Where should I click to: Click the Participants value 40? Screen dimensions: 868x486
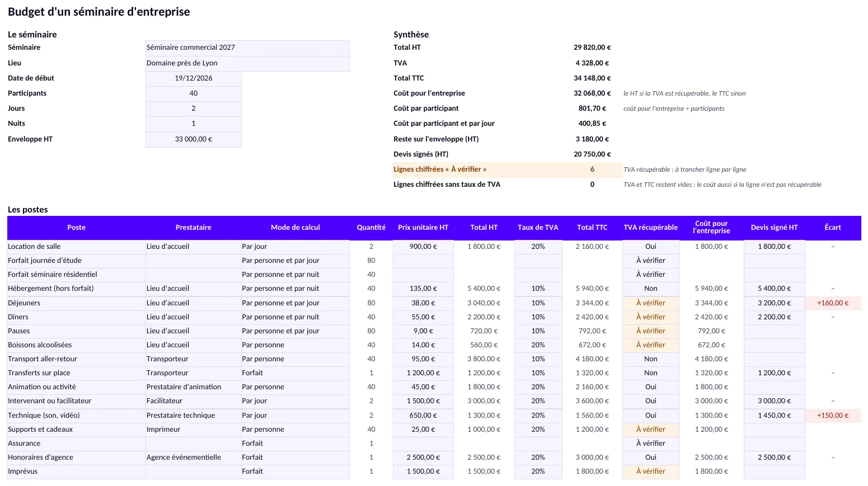point(194,93)
